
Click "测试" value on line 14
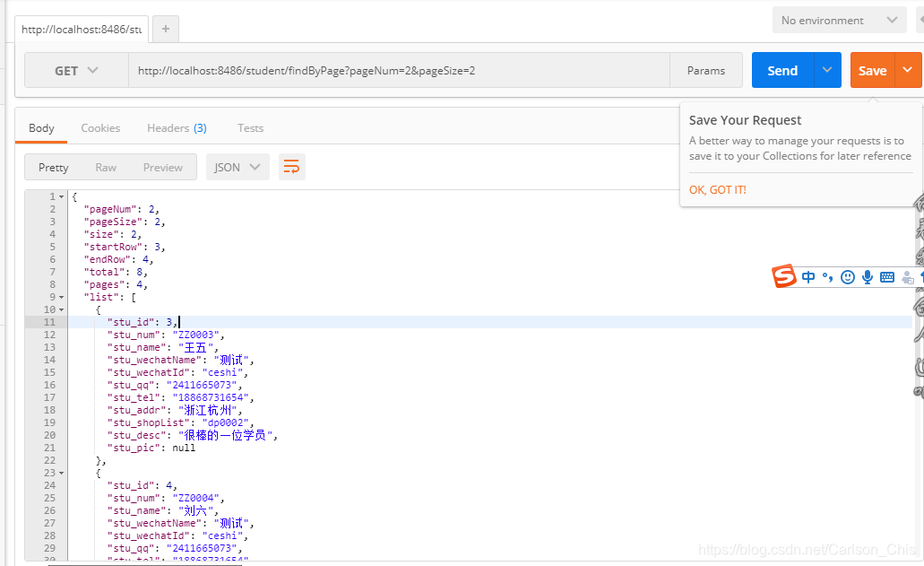tap(231, 360)
